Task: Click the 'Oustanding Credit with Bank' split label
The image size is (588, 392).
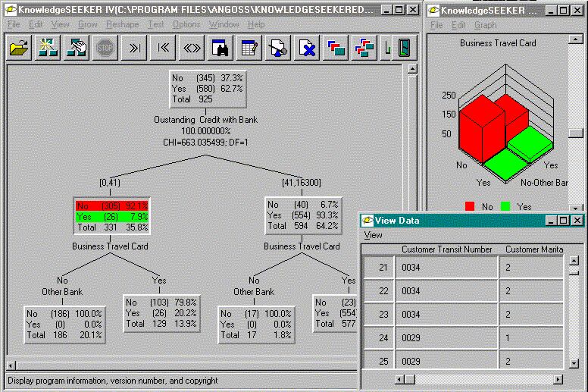Action: (x=205, y=120)
